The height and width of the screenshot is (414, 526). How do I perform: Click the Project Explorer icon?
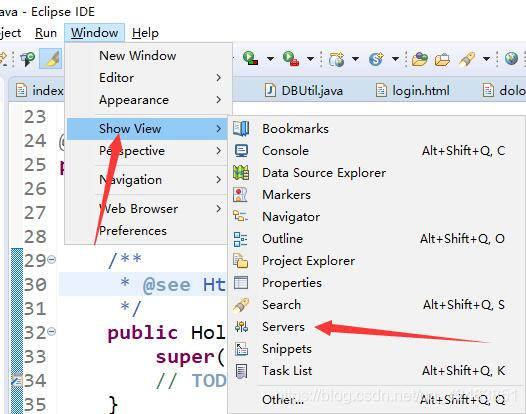tap(241, 261)
